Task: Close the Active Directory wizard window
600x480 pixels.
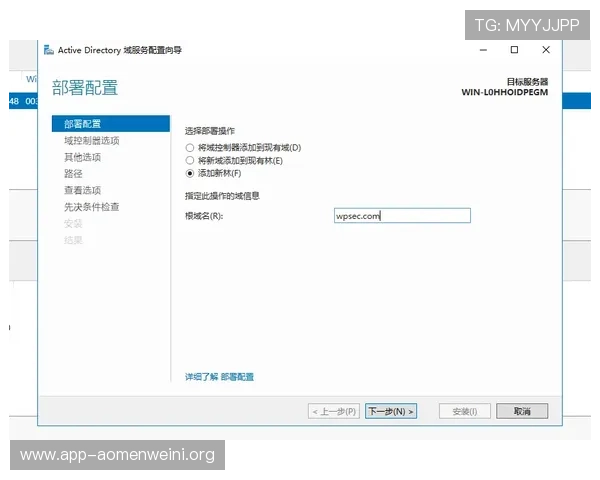Action: (x=546, y=50)
